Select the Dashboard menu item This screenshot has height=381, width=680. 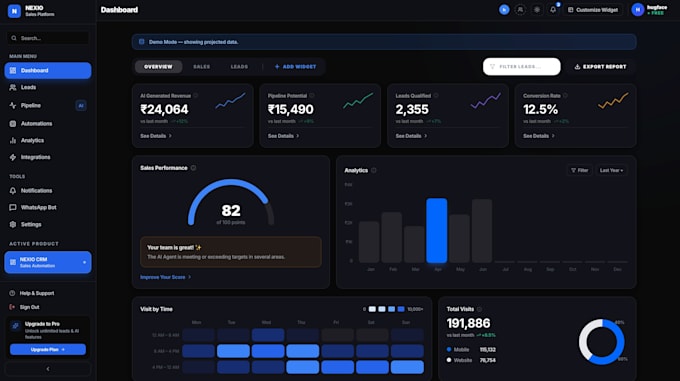coord(48,70)
